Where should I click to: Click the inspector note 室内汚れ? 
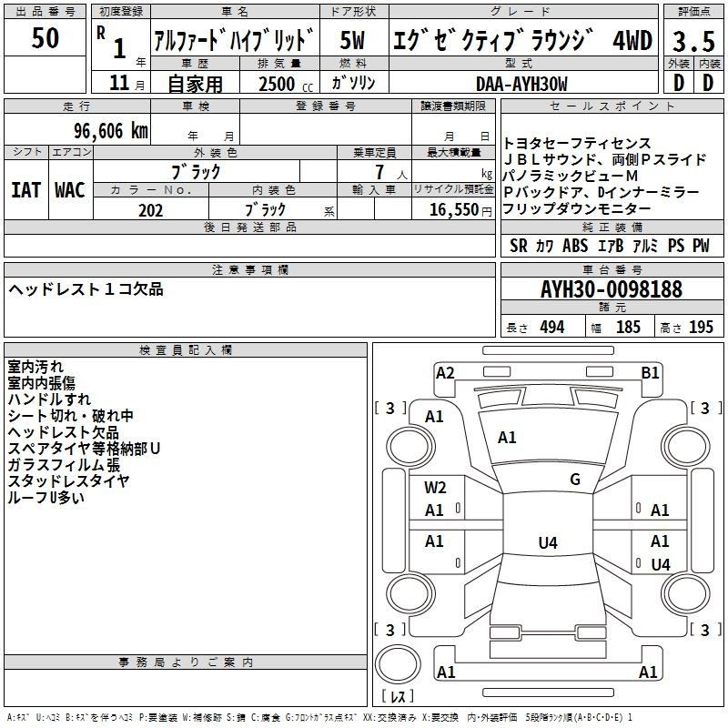(35, 367)
